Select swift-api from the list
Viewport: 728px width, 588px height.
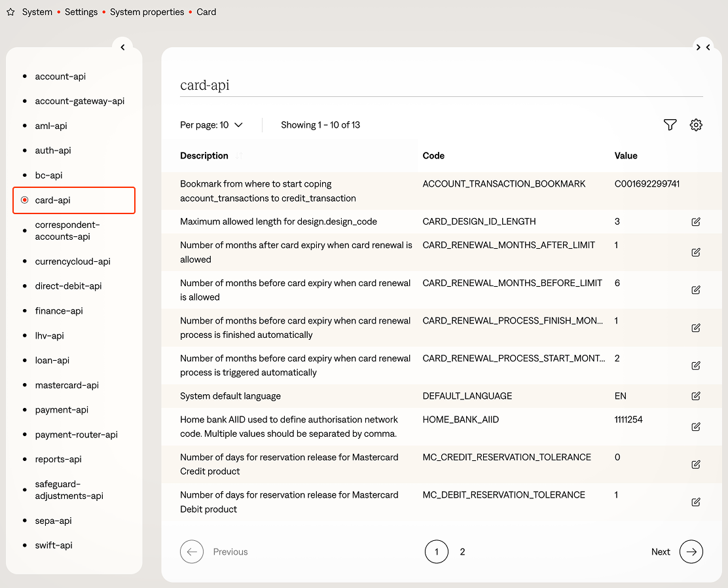point(53,545)
